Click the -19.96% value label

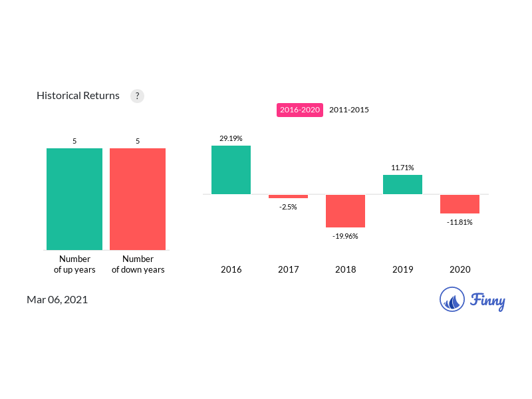(x=345, y=235)
